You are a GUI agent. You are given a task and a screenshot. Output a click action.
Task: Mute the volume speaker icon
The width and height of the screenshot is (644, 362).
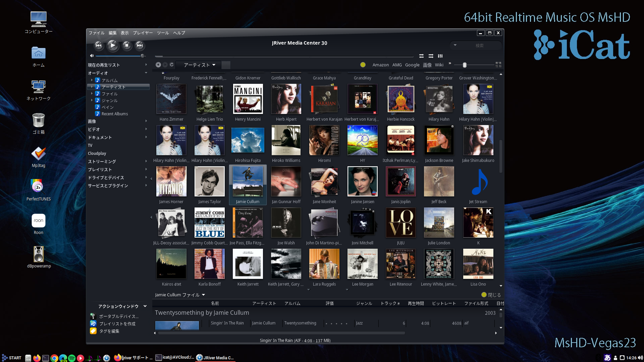(92, 56)
